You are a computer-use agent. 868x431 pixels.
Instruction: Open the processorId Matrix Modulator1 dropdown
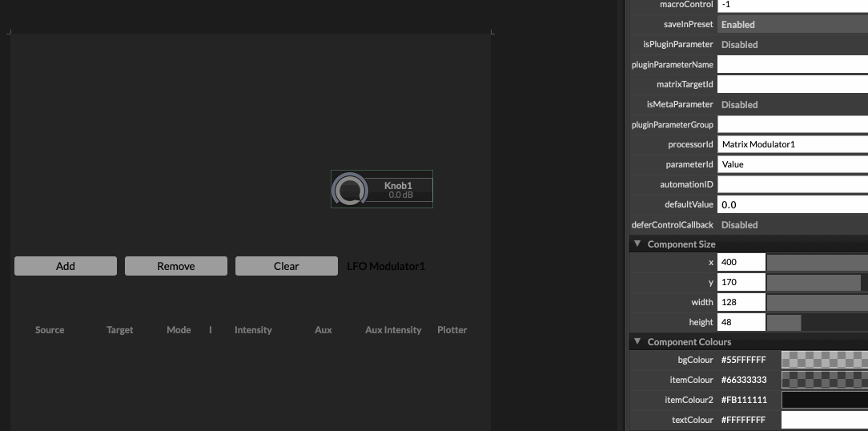pyautogui.click(x=792, y=145)
